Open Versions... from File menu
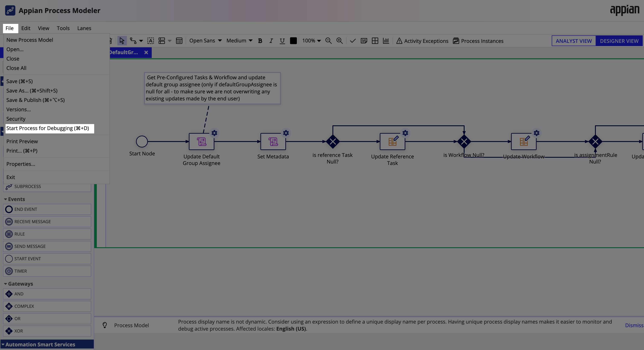This screenshot has height=350, width=644. (57, 110)
